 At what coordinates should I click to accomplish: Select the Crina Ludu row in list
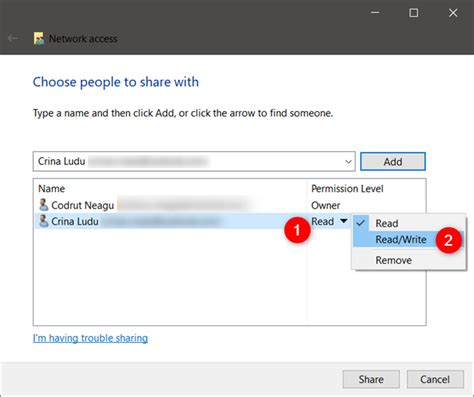point(193,221)
